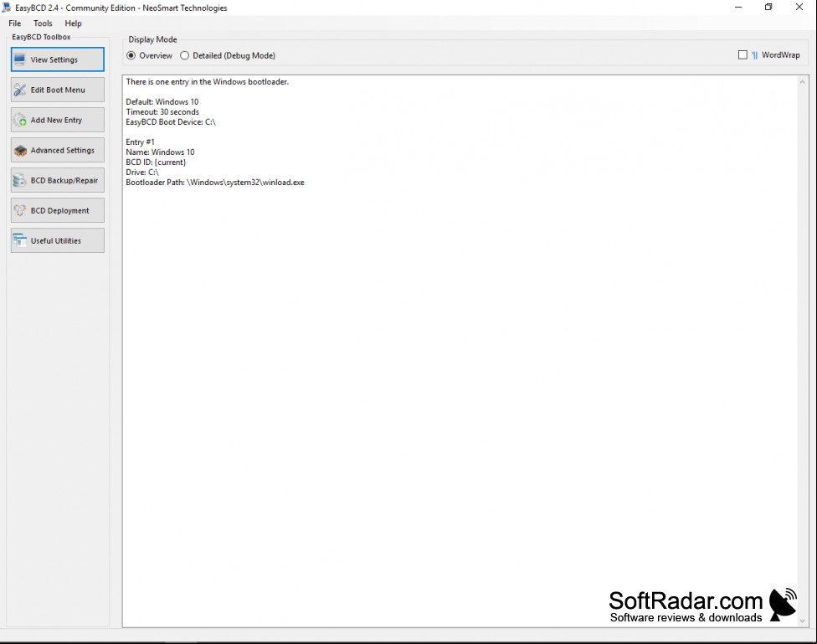Click scrollbar up arrow in text pane
The image size is (817, 644).
803,82
